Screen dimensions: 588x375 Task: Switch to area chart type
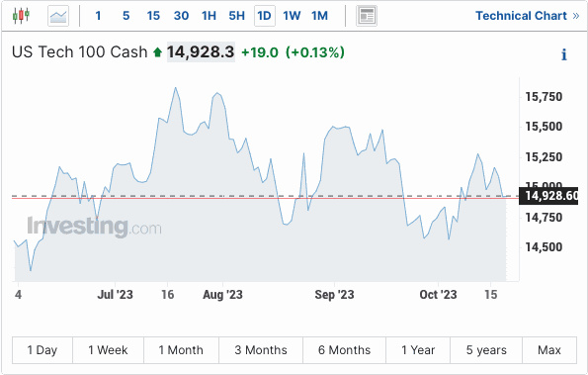click(58, 16)
